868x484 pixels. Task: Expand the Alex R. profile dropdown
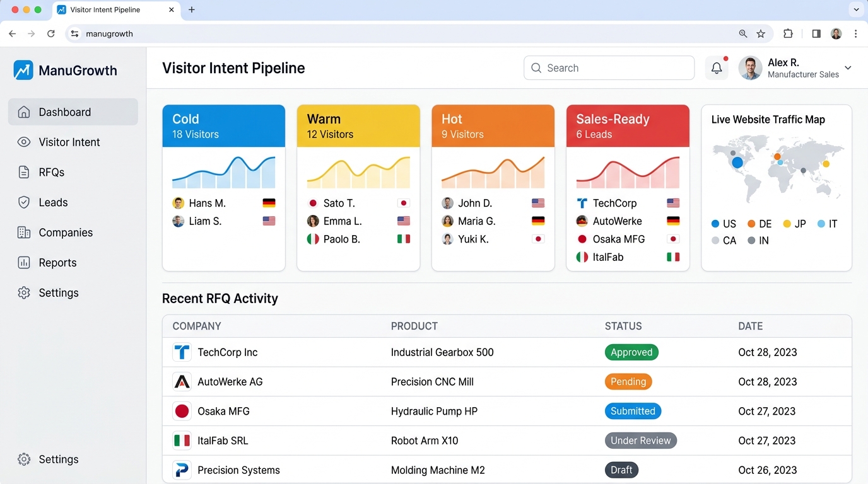tap(848, 67)
